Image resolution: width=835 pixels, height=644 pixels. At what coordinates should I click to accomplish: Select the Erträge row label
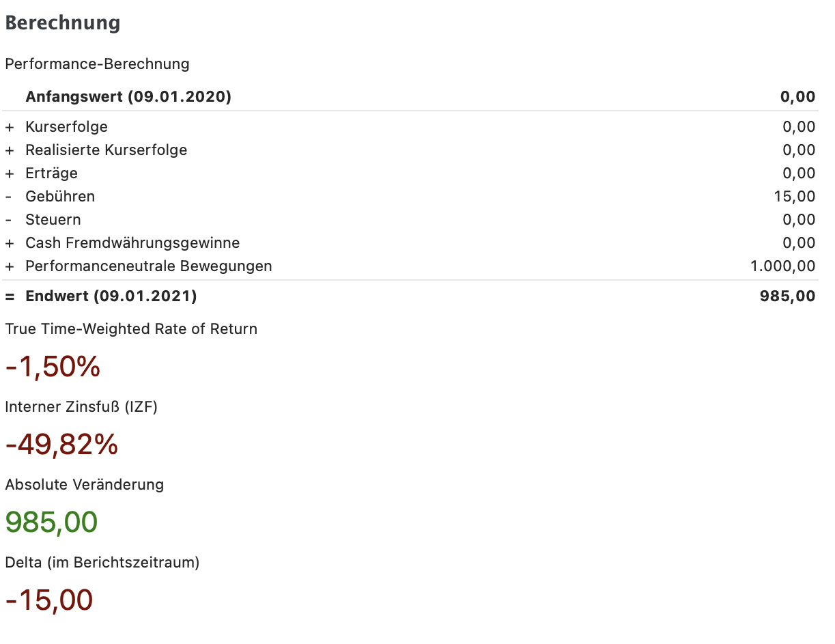tap(51, 173)
